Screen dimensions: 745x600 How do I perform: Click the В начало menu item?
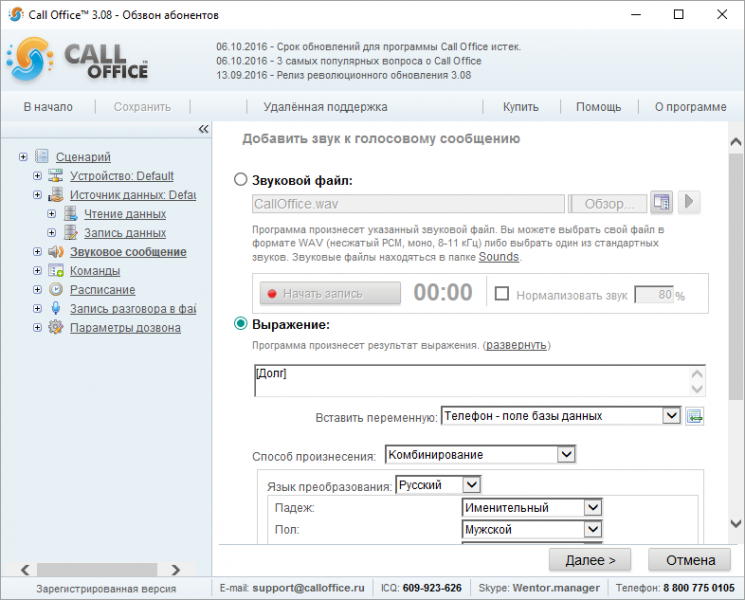click(48, 107)
